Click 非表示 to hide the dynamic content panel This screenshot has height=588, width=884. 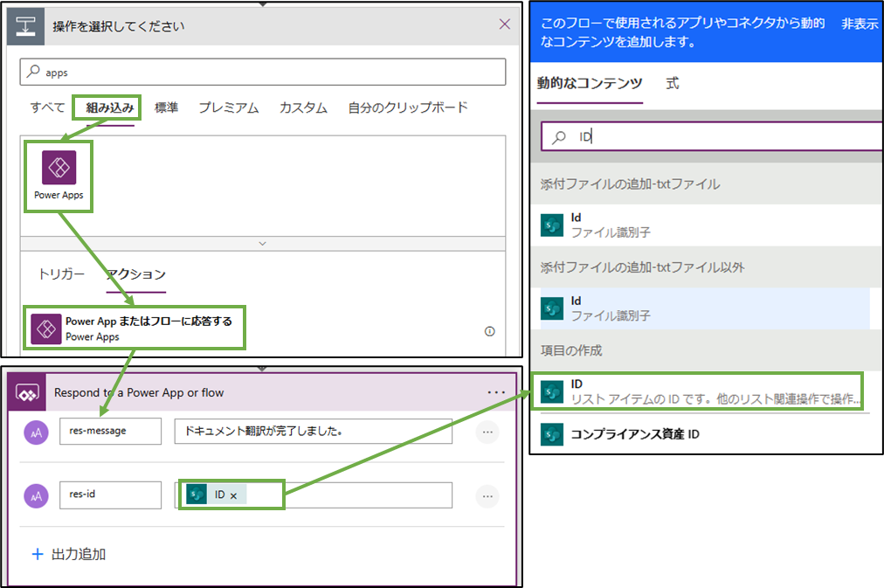click(x=860, y=24)
